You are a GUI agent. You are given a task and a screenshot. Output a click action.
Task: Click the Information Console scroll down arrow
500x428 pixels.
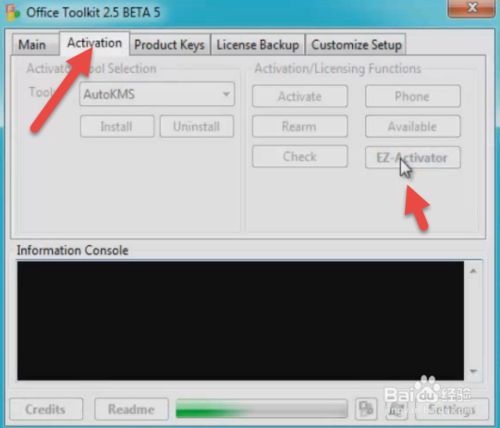(x=473, y=371)
